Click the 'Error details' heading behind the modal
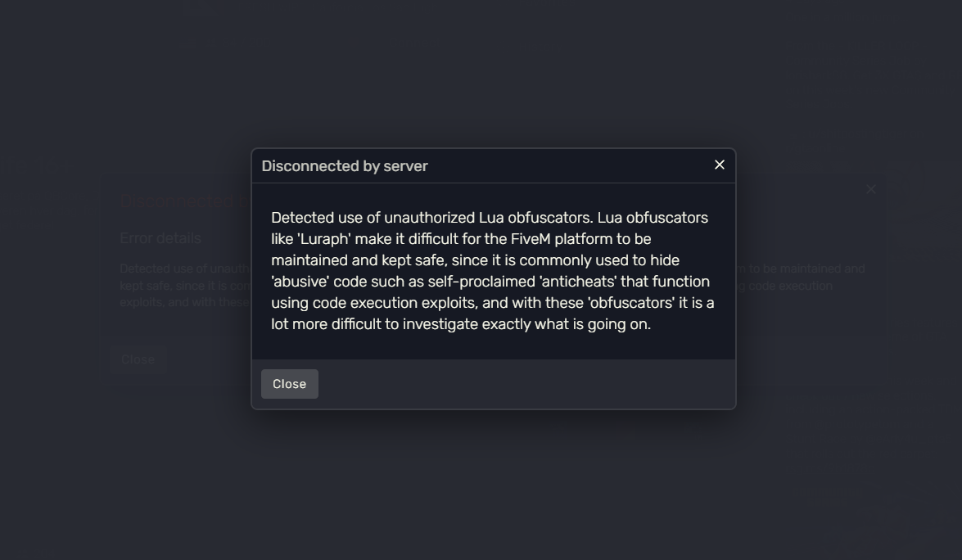962x560 pixels. click(x=160, y=237)
